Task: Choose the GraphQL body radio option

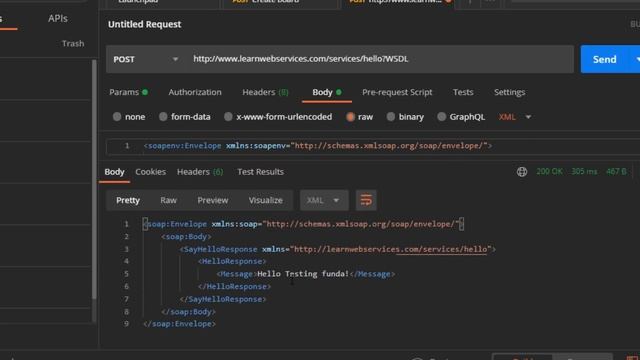Action: tap(442, 117)
